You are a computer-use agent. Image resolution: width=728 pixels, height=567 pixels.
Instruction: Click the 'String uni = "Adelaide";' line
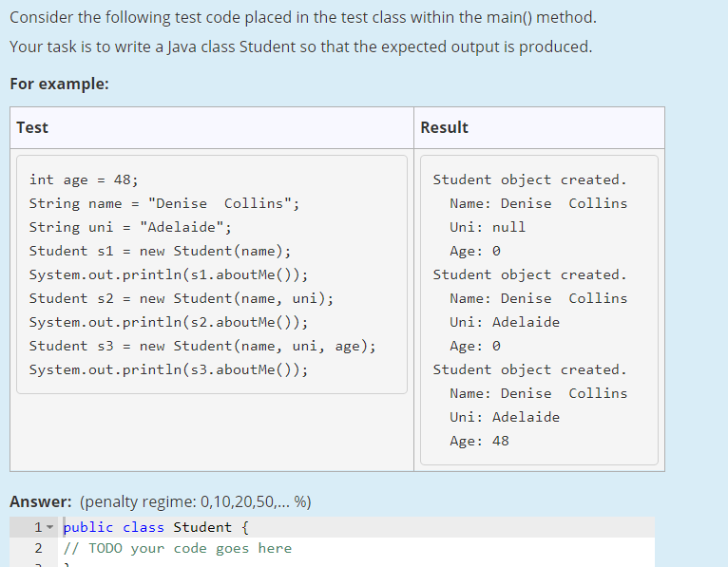coord(129,227)
